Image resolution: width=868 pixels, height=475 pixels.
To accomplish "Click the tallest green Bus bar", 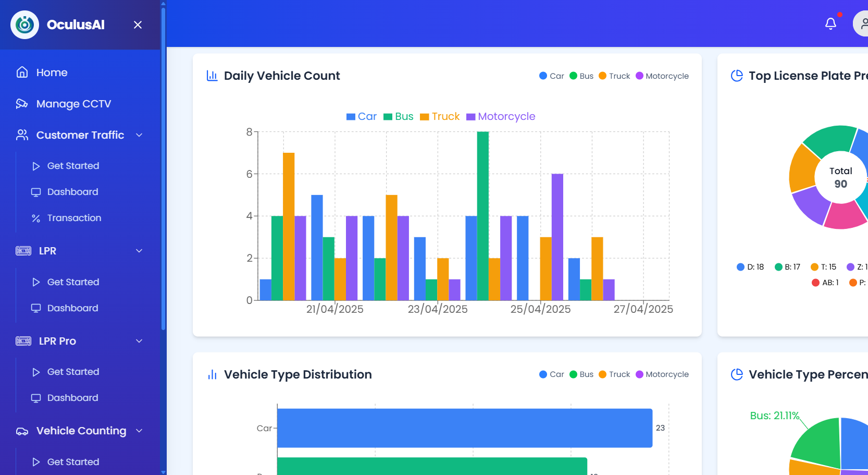I will coord(483,216).
